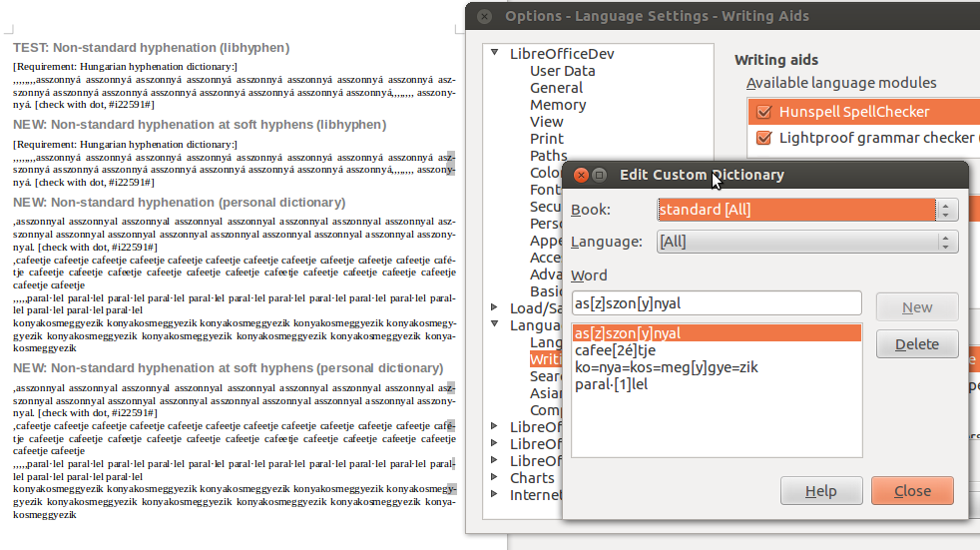The height and width of the screenshot is (550, 980).
Task: Click the minimize icon on the Edit Custom Dictionary title bar
Action: pos(600,175)
